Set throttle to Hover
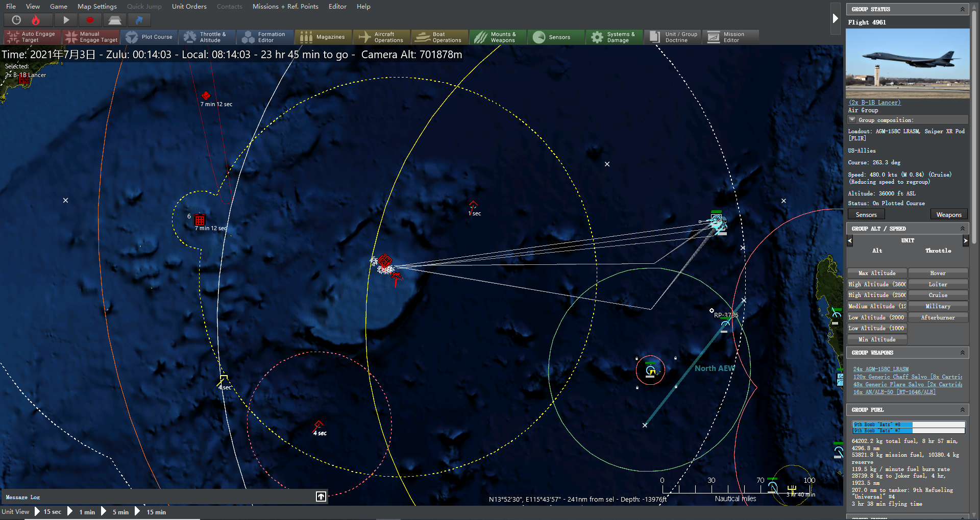Image resolution: width=980 pixels, height=520 pixels. click(938, 274)
